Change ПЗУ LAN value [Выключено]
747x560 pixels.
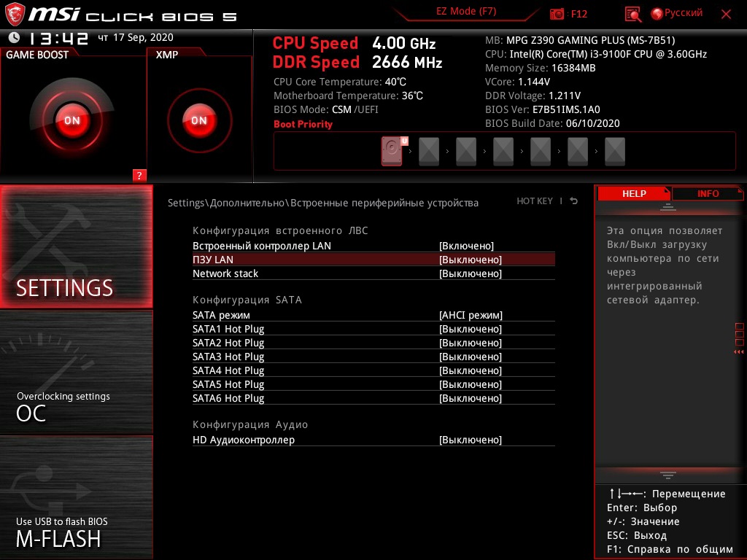(x=471, y=260)
